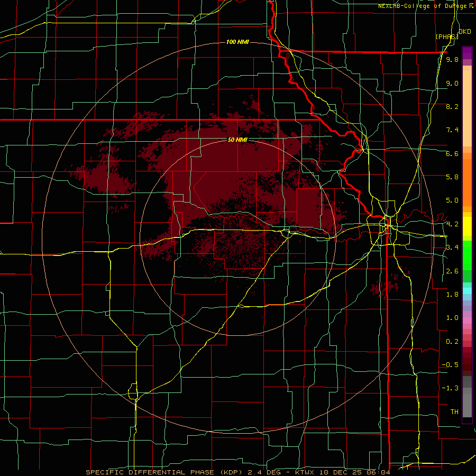Click the 4.2 value on the color scale
The height and width of the screenshot is (476, 476).
[x=452, y=224]
